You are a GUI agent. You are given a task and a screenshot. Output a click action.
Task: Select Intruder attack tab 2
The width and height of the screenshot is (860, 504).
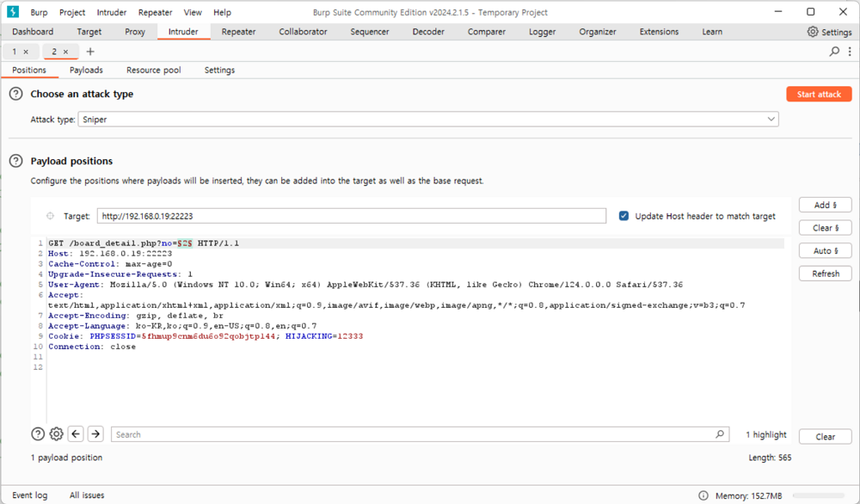53,52
